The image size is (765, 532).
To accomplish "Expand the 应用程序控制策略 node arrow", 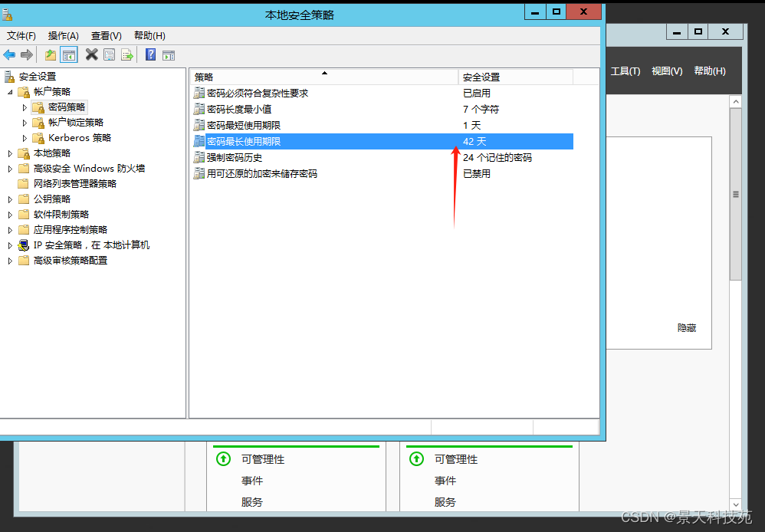I will point(10,230).
